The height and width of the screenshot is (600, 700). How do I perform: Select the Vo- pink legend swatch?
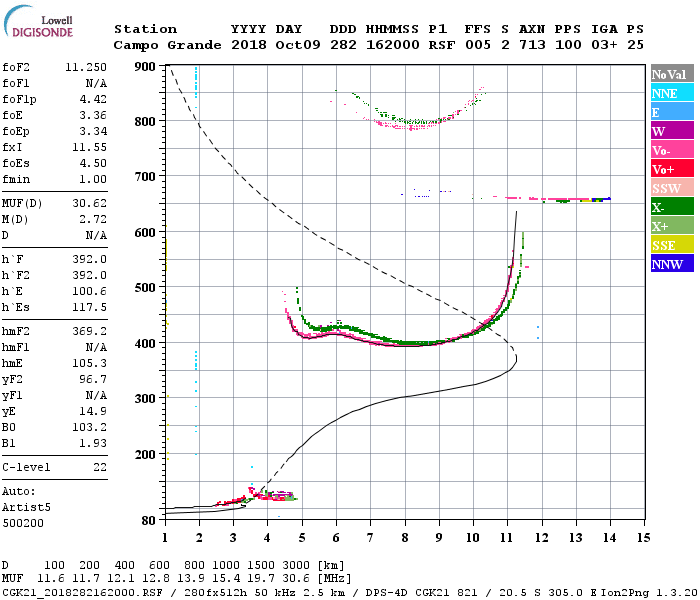672,150
